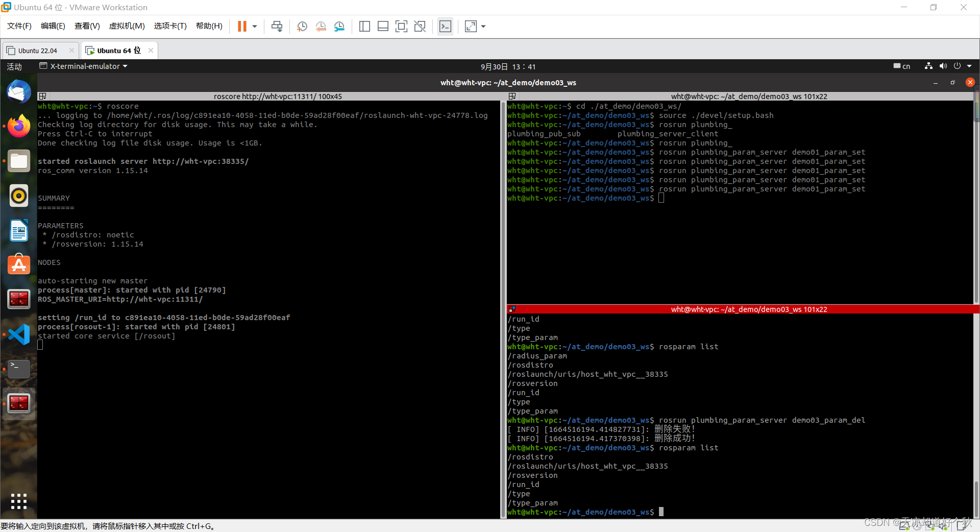980x532 pixels.
Task: Open the 虚拟机(M) menu
Action: click(x=127, y=26)
